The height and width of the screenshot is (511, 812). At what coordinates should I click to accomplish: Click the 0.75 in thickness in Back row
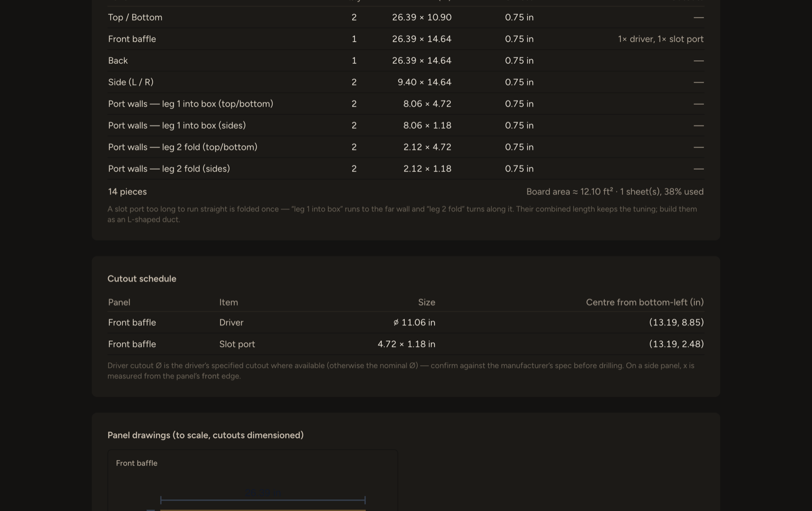(x=519, y=60)
